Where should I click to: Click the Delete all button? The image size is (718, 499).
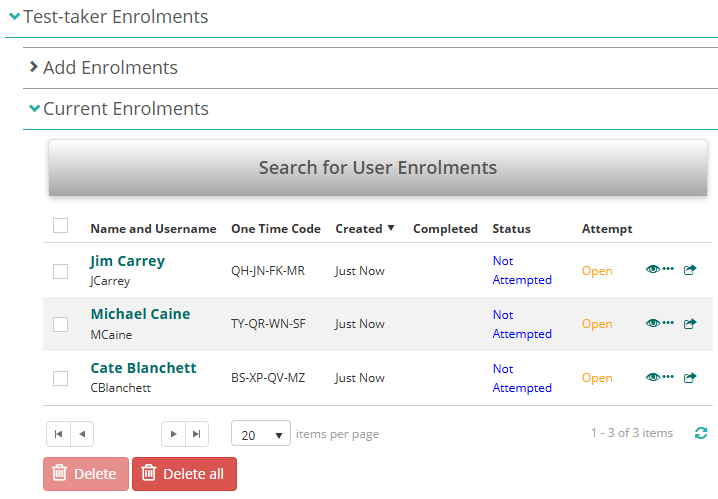(184, 474)
